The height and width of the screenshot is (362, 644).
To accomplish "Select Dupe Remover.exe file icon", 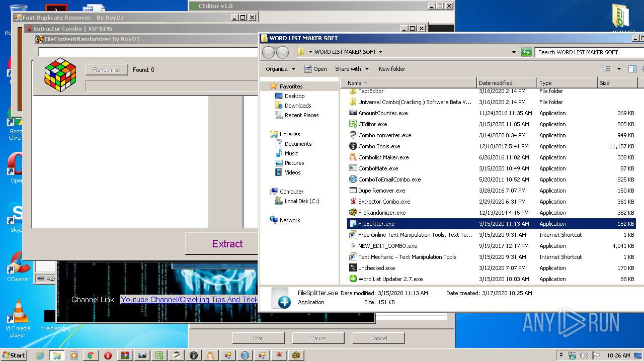I will [x=353, y=191].
